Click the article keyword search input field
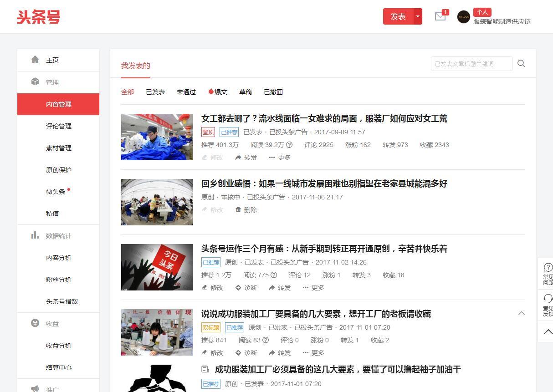The width and height of the screenshot is (553, 392). [x=471, y=63]
